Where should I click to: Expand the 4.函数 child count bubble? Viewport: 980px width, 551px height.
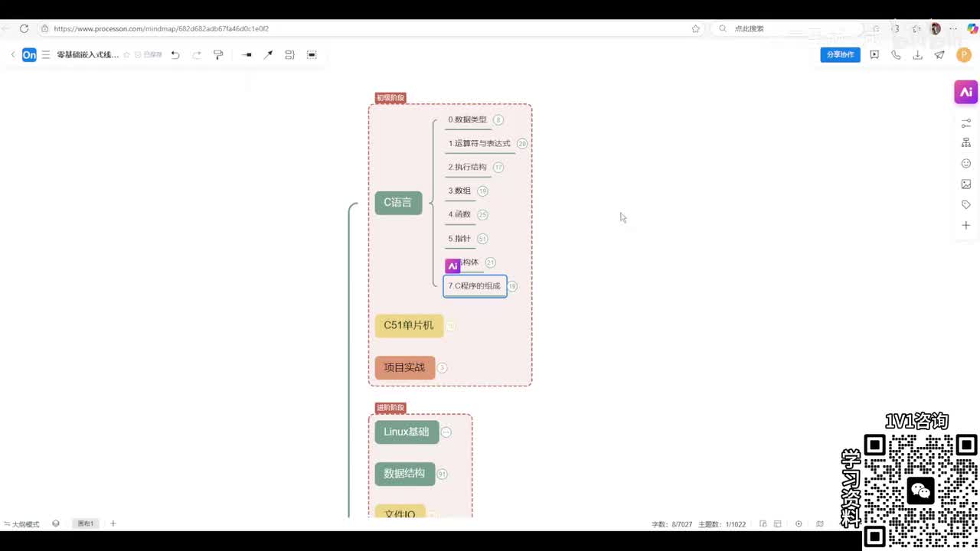pyautogui.click(x=482, y=215)
